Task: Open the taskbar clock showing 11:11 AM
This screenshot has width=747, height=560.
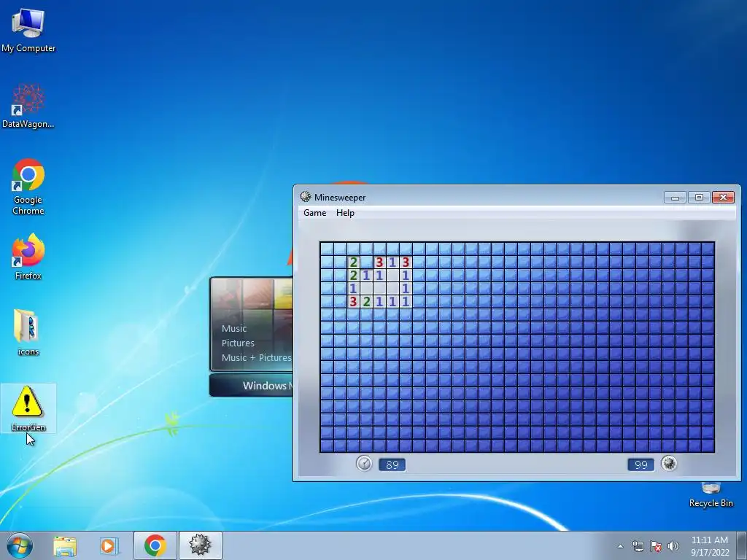Action: (x=710, y=546)
